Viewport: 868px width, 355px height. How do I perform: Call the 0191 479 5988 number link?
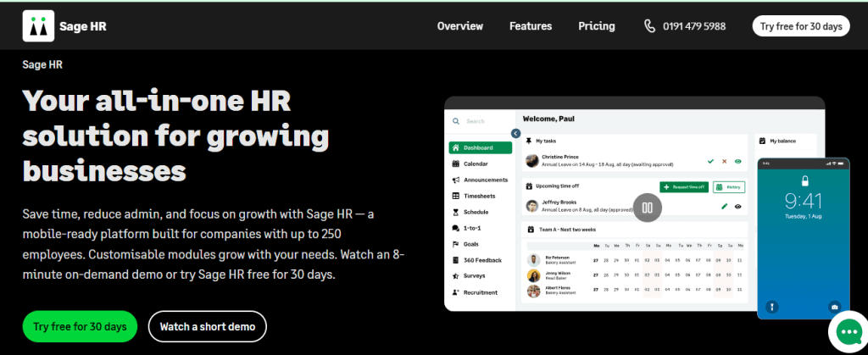click(694, 26)
